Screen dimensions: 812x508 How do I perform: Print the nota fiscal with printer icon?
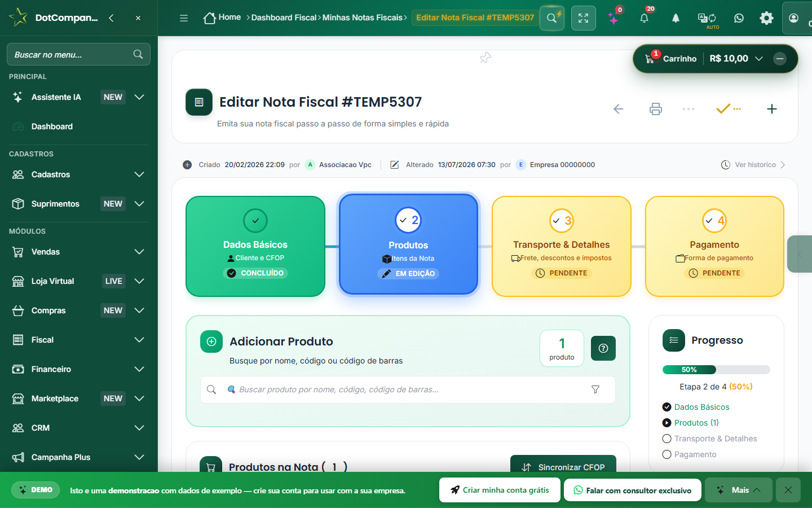point(655,109)
